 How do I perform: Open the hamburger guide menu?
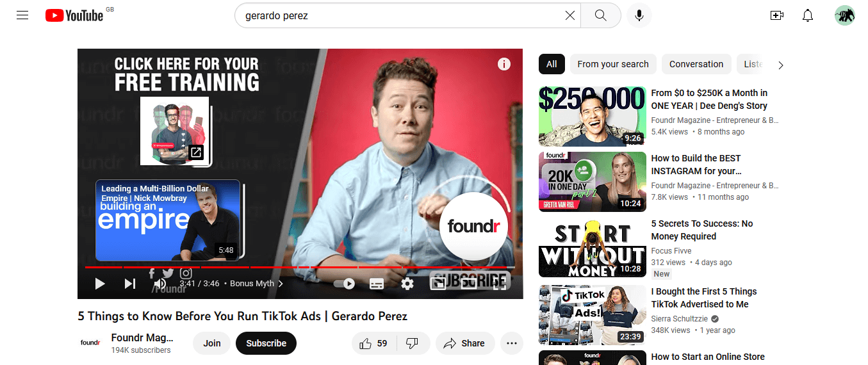click(x=22, y=15)
